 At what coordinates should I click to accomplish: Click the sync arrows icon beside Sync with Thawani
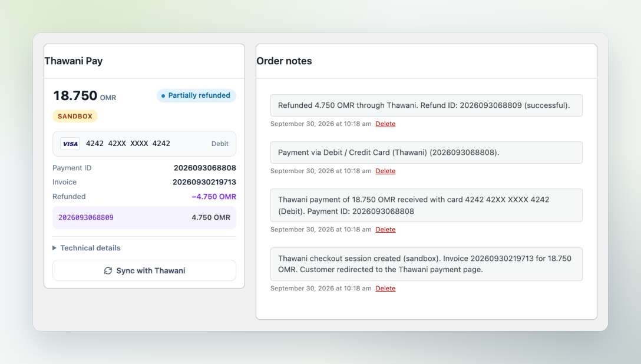click(x=108, y=270)
